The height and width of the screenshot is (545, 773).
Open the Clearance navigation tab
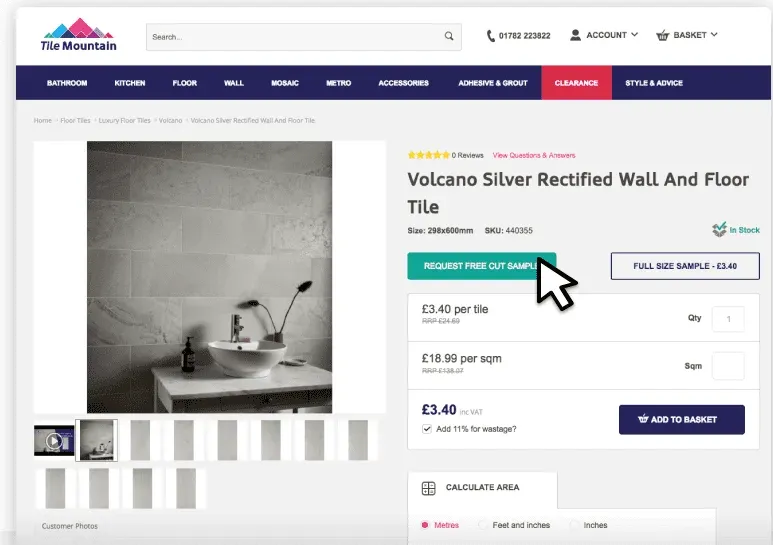[x=576, y=83]
